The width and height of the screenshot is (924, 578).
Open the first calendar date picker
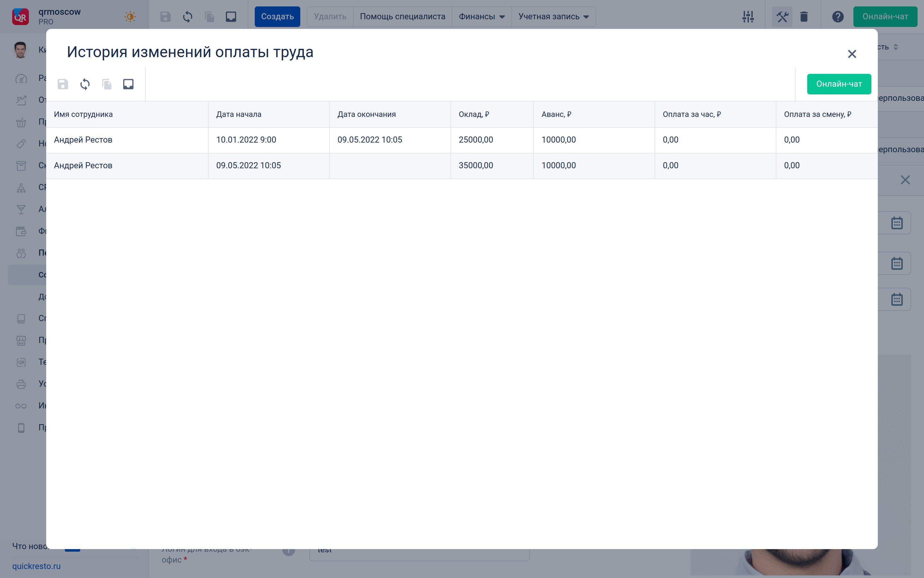pos(896,223)
